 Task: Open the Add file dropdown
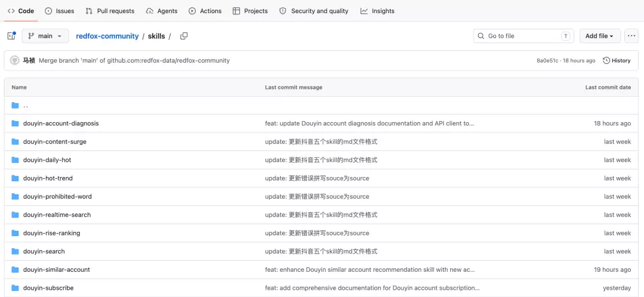600,36
